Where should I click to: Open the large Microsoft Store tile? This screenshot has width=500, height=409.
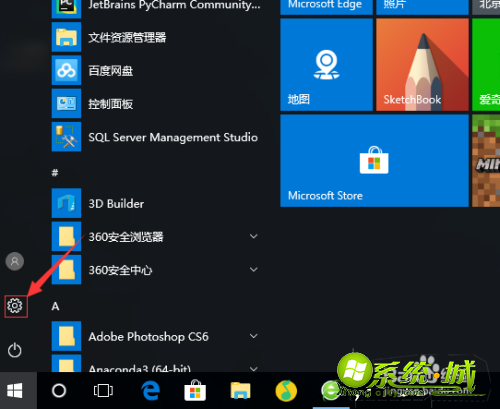pyautogui.click(x=374, y=161)
